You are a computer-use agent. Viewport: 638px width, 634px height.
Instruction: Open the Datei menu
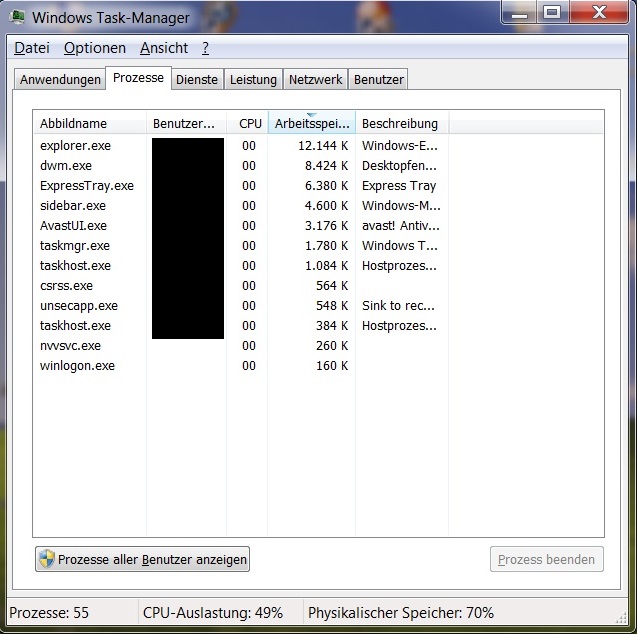pos(32,48)
